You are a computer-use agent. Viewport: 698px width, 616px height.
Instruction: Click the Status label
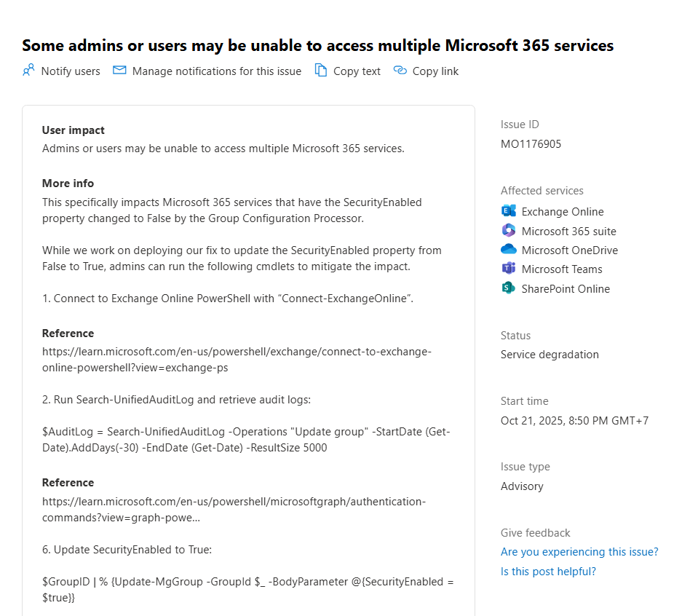pos(515,336)
